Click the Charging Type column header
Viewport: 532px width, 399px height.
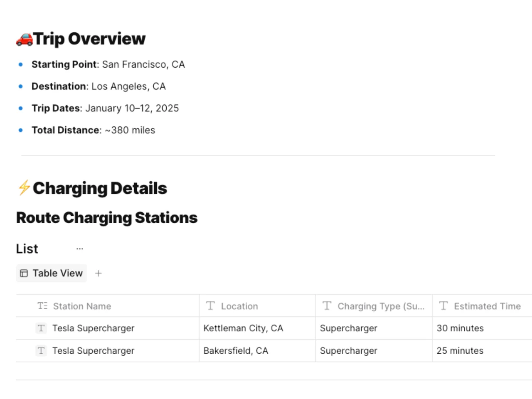(x=374, y=306)
